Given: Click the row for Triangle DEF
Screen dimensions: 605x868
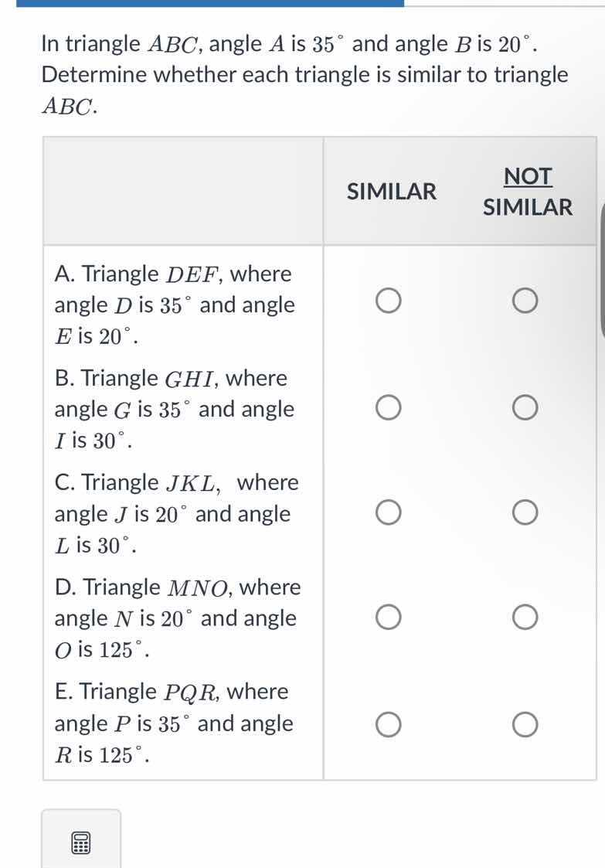Looking at the screenshot, I should point(174,304).
